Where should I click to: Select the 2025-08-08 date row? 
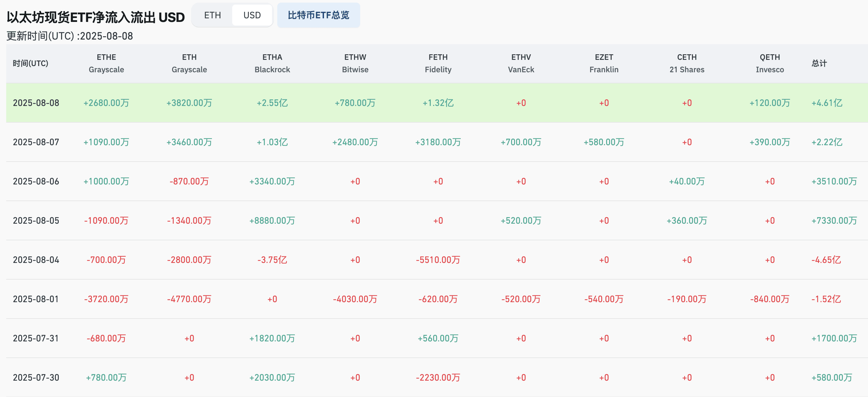(36, 103)
